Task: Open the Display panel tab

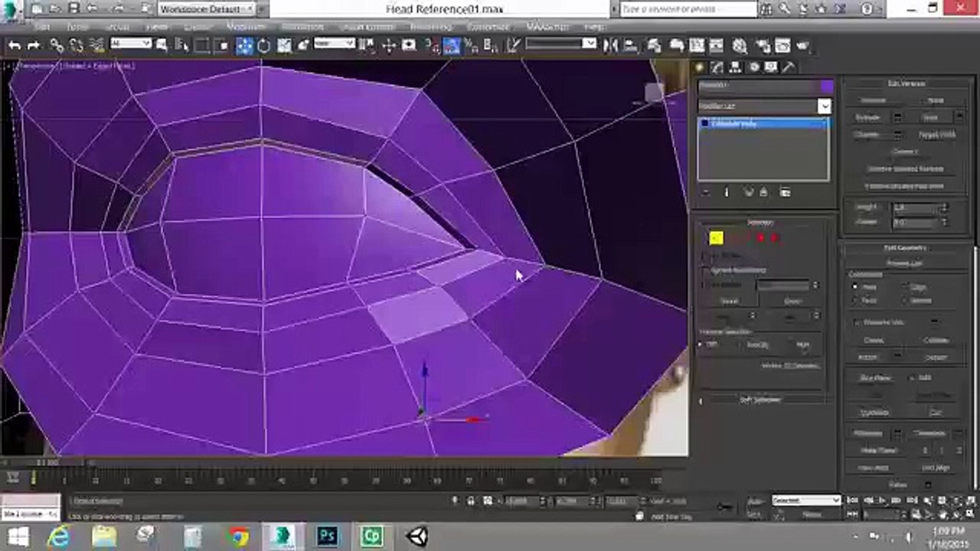Action: [771, 67]
